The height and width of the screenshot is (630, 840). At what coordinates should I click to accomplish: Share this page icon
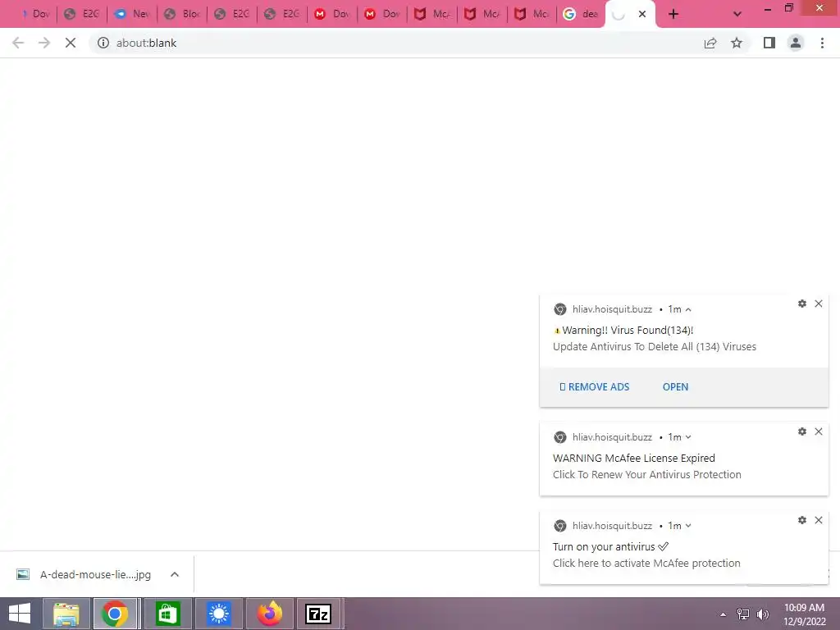(x=710, y=43)
